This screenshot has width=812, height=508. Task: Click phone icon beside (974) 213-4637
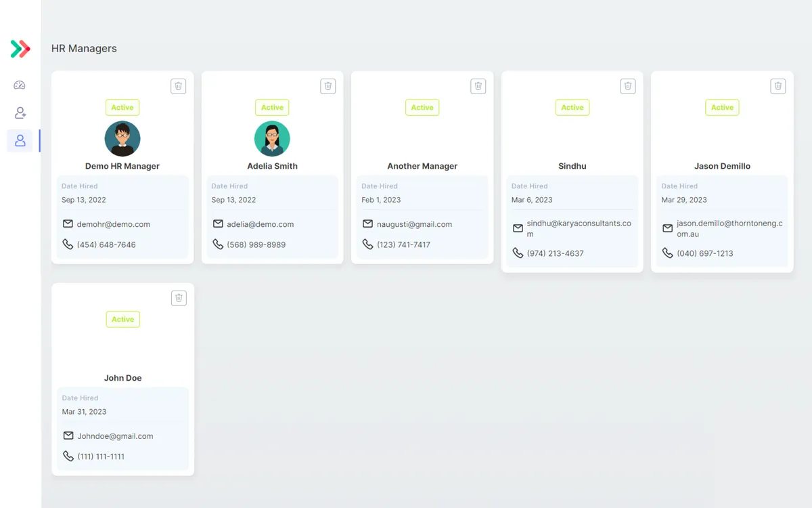click(x=518, y=253)
